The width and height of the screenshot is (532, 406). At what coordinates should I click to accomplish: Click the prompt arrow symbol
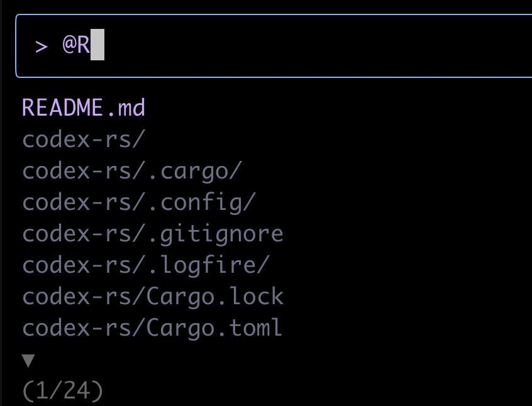[39, 45]
